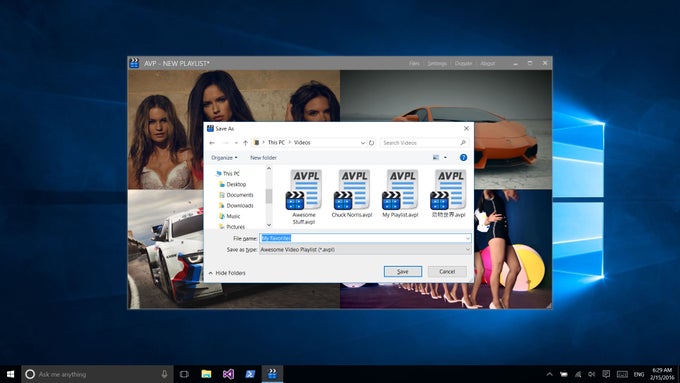
Task: Switch to AVP app on the taskbar
Action: (x=272, y=374)
